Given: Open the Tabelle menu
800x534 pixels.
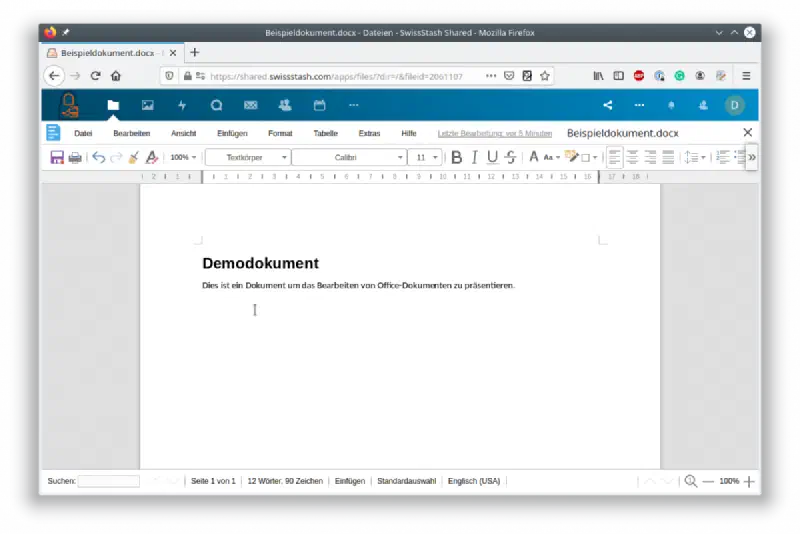Looking at the screenshot, I should click(x=326, y=133).
